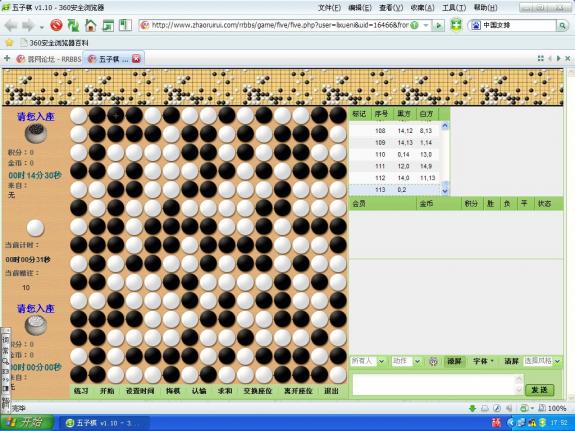Click the search magnifier icon

562,26
